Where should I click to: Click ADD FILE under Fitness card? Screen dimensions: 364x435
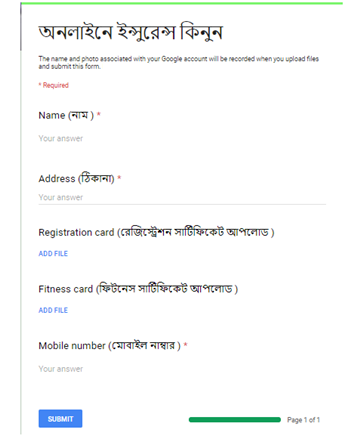pos(53,310)
